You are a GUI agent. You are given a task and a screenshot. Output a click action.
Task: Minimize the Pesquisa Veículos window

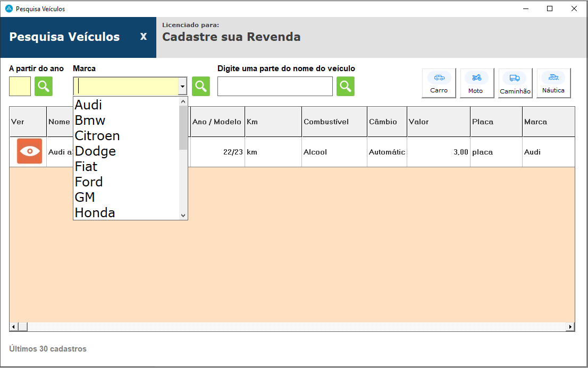(526, 8)
